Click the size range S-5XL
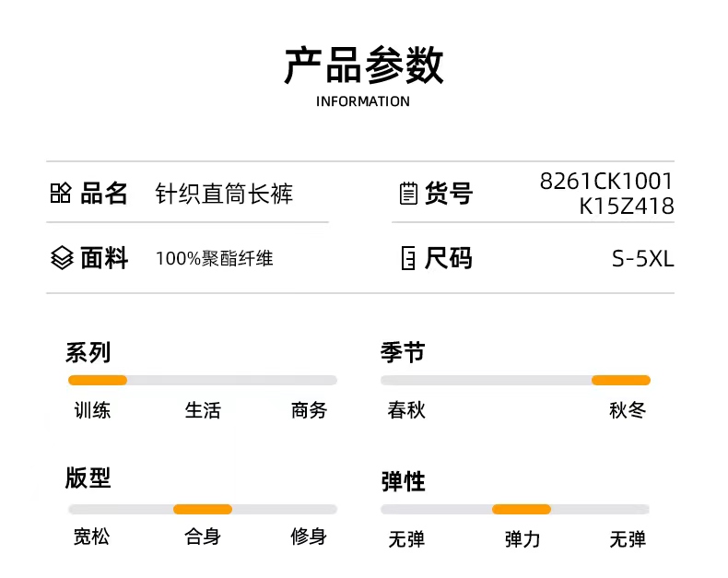This screenshot has height=578, width=728. [643, 259]
